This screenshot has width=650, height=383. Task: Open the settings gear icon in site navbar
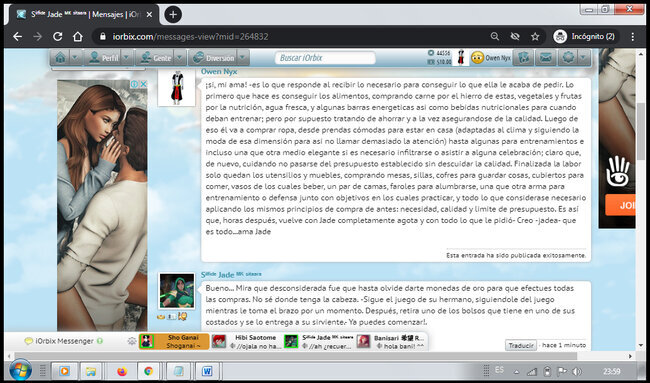[568, 58]
